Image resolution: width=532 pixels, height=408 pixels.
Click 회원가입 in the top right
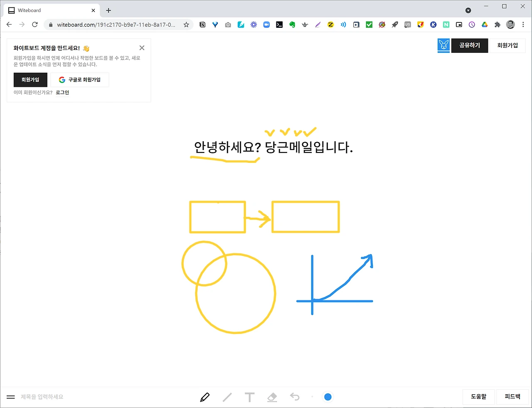pos(507,45)
